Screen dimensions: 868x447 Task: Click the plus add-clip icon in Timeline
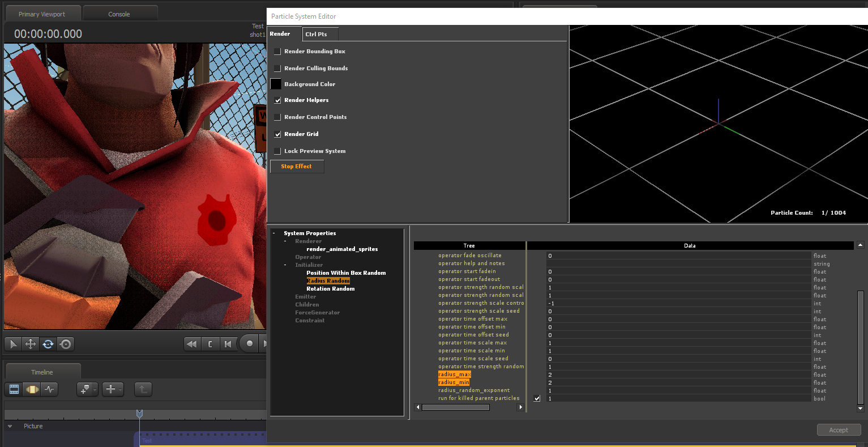click(110, 389)
